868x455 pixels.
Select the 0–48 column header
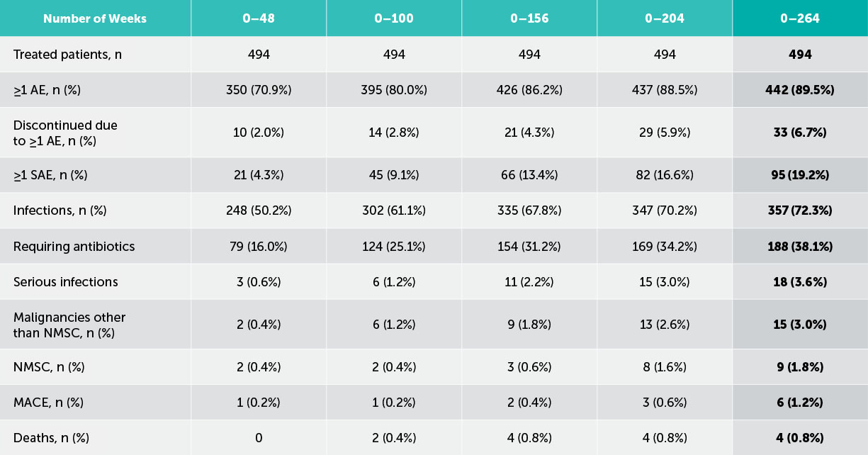point(259,18)
